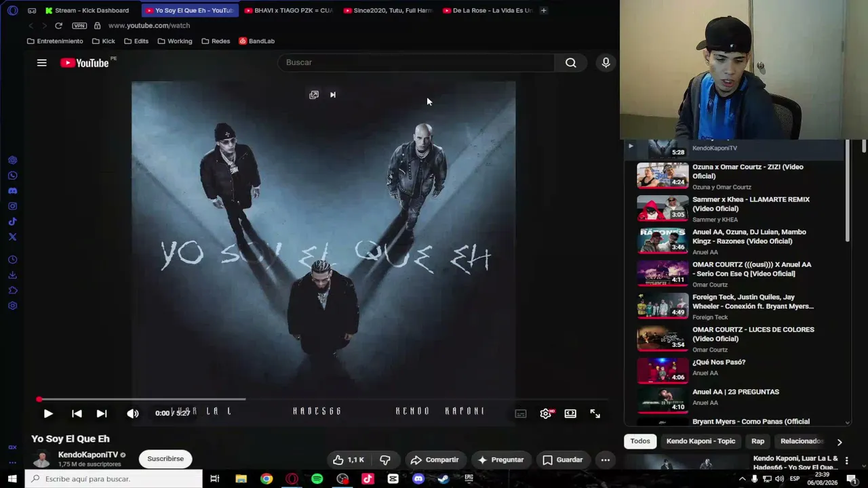
Task: Switch to De La Rose tab
Action: tap(488, 10)
